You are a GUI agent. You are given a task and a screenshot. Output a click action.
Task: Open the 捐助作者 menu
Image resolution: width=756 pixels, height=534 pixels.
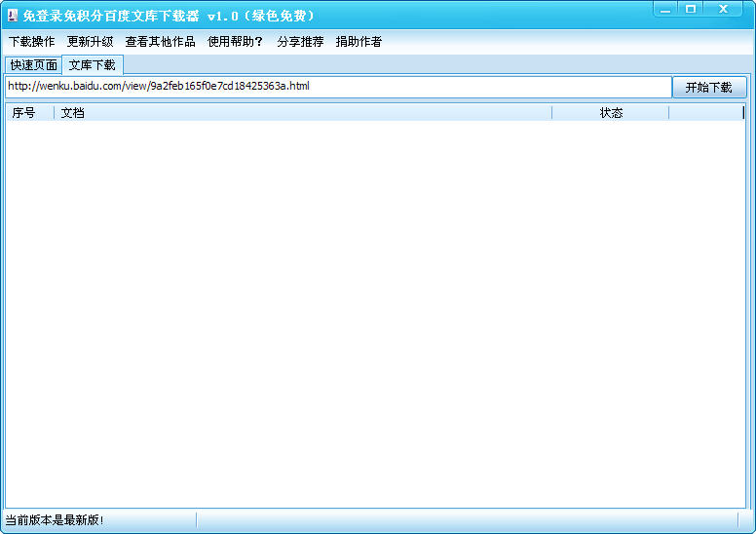pyautogui.click(x=359, y=42)
